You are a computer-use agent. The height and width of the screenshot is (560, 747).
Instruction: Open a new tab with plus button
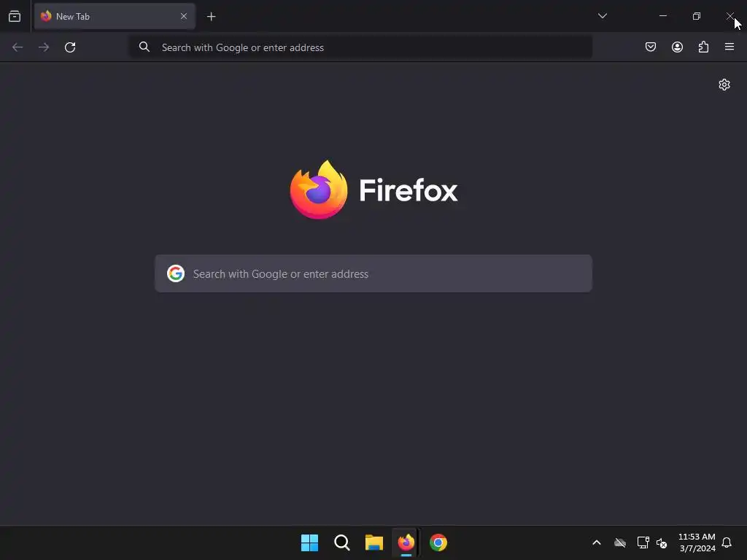tap(211, 17)
